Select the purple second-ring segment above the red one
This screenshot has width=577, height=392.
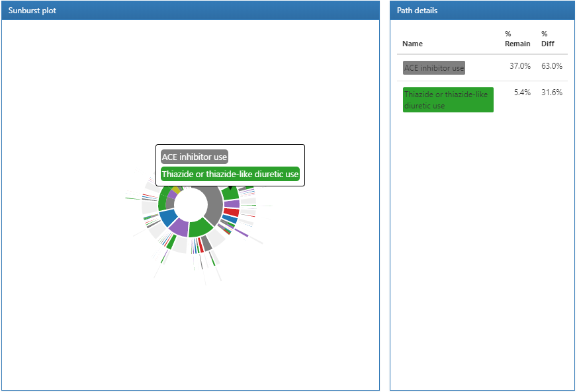232,204
